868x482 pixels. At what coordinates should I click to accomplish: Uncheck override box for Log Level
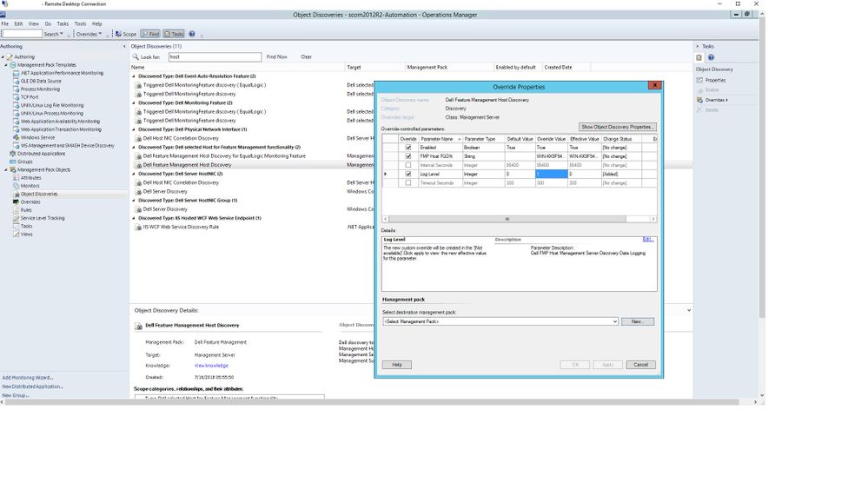coord(408,175)
